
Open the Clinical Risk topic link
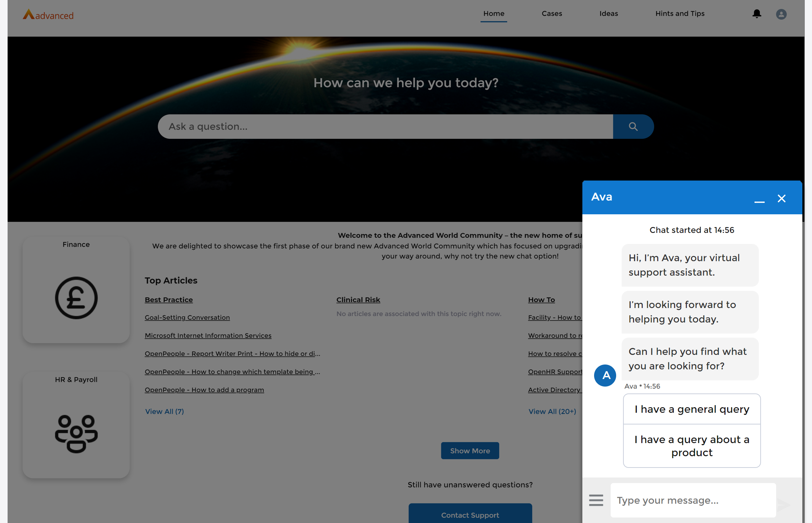click(x=358, y=299)
